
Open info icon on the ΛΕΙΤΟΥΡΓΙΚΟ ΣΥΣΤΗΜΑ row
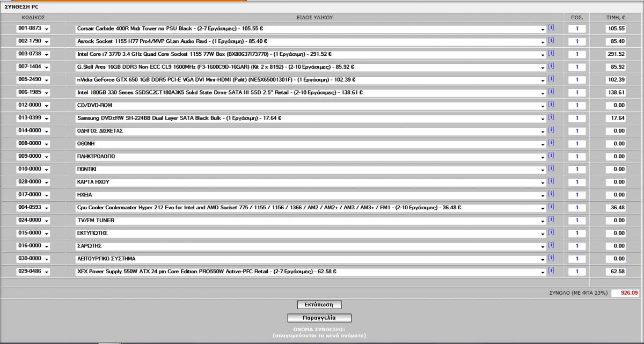[x=551, y=258]
